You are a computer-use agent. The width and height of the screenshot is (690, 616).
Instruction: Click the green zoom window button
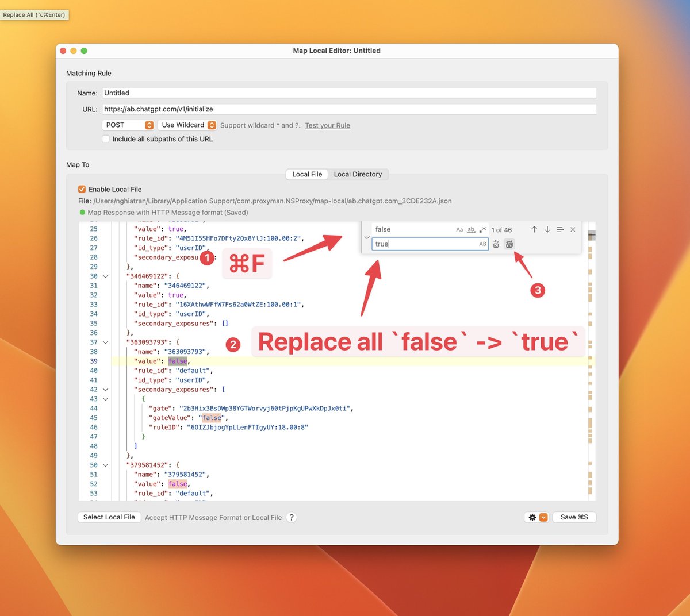tap(84, 51)
